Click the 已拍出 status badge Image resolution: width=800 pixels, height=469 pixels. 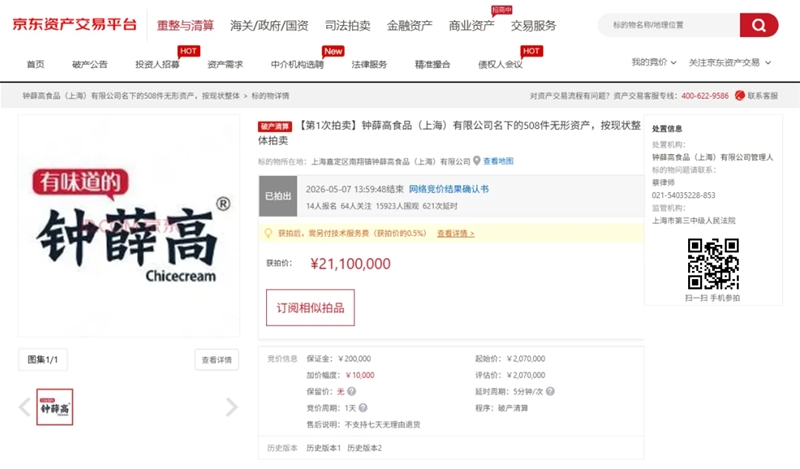tap(278, 196)
